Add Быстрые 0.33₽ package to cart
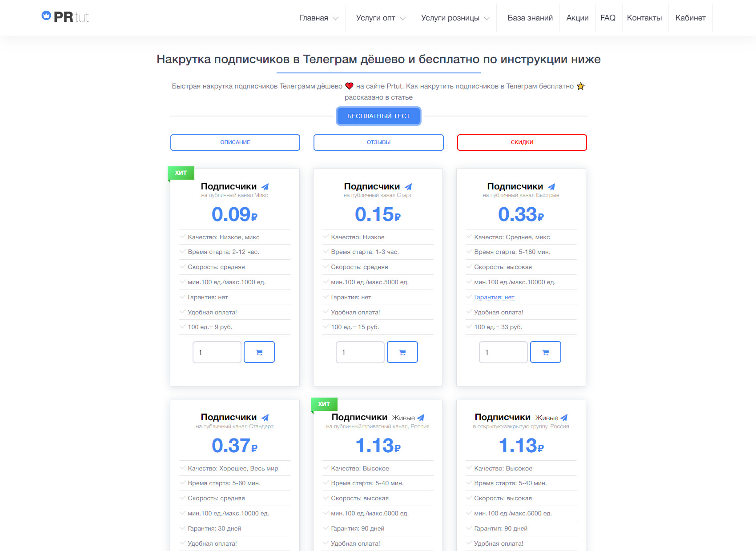Screen dimensions: 756x551 coord(546,352)
